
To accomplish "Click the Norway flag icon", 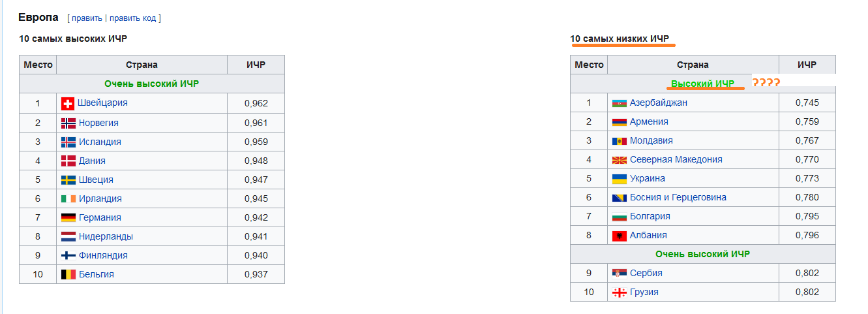I will pos(68,123).
